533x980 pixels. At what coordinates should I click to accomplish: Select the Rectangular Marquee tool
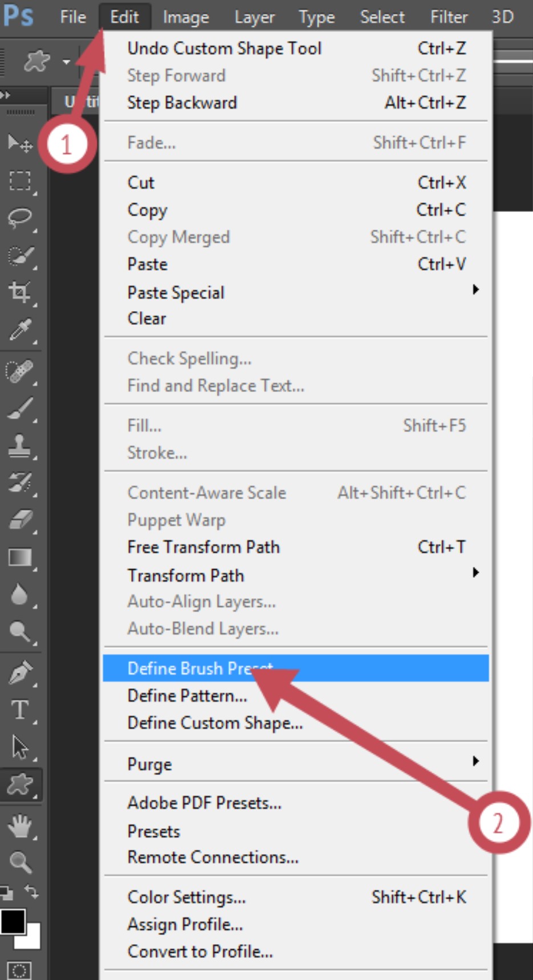[20, 181]
